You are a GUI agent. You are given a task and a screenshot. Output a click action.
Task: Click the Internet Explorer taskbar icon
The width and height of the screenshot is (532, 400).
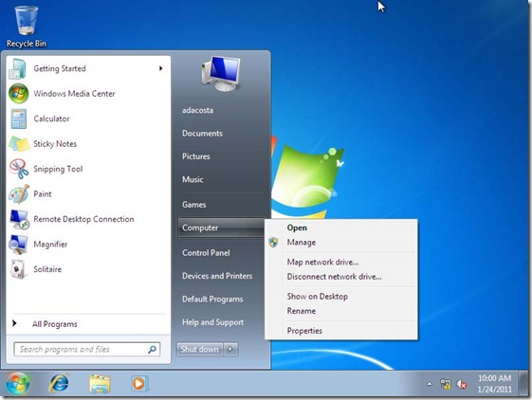60,384
